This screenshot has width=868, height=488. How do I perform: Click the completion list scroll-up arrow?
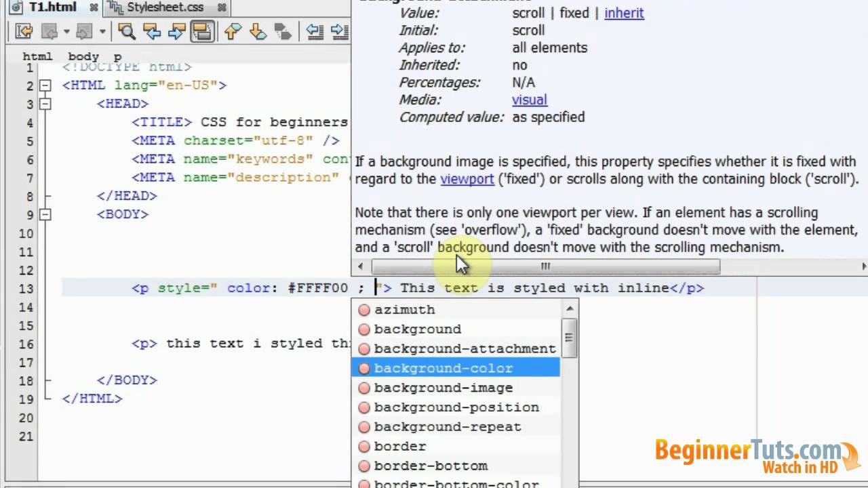(x=570, y=308)
